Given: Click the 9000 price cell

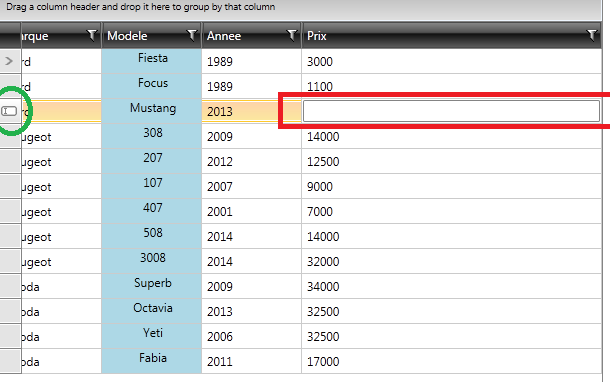Looking at the screenshot, I should 451,186.
